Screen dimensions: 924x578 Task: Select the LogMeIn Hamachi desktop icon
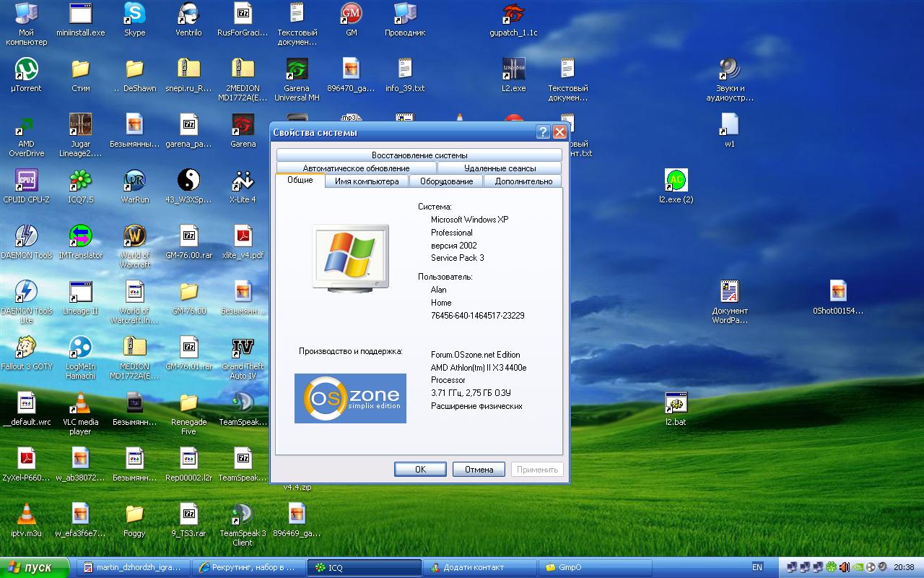coord(80,358)
